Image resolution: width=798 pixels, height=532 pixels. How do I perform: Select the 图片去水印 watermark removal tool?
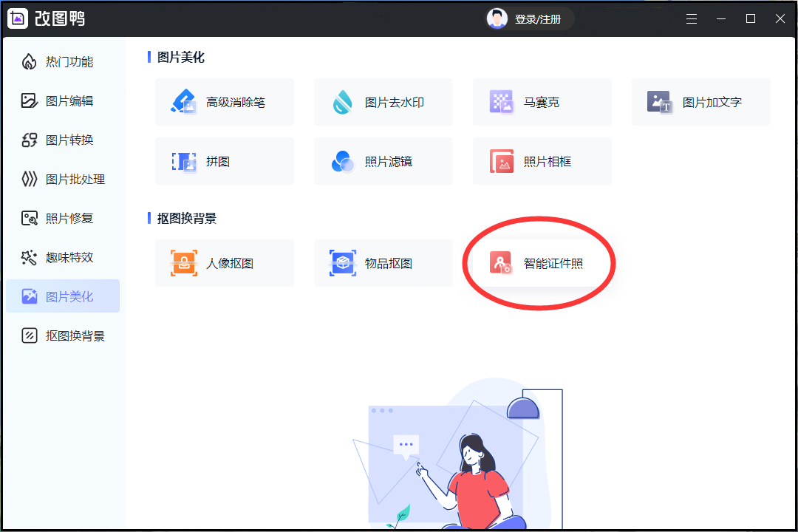click(x=383, y=102)
